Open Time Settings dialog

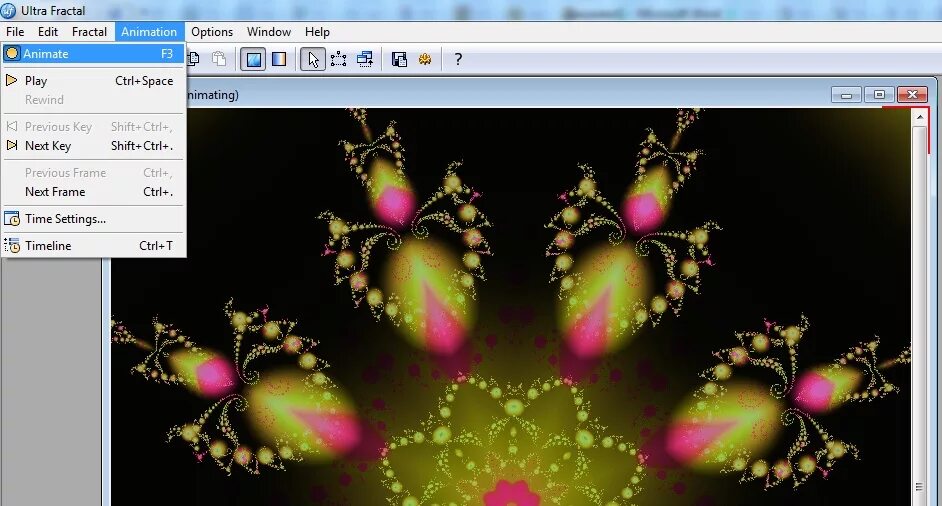(x=93, y=219)
